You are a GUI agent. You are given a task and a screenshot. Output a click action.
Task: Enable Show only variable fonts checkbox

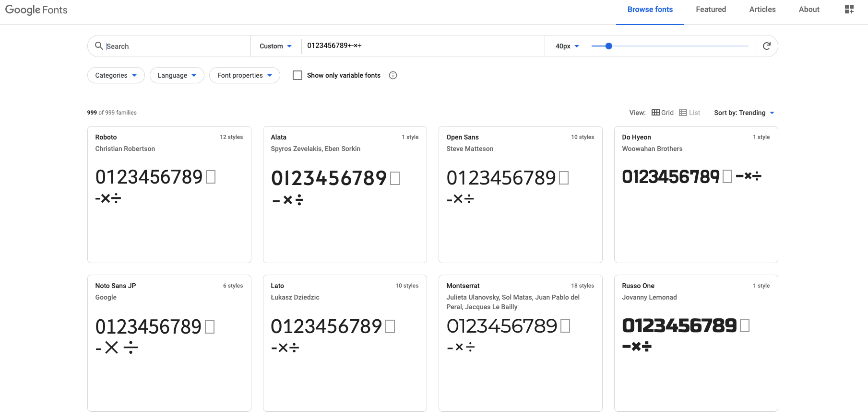click(297, 75)
